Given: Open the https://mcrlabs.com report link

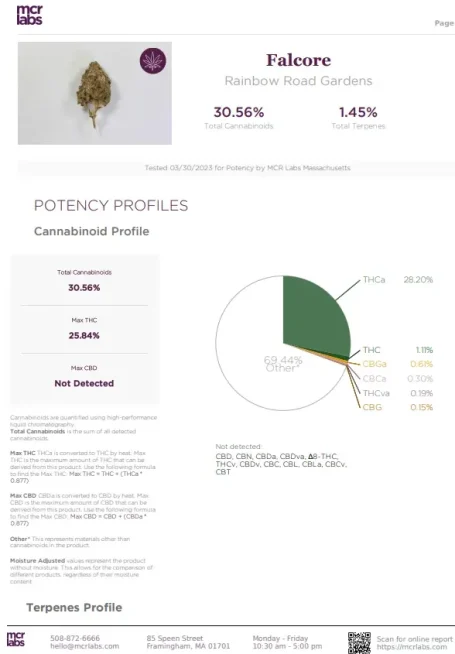Looking at the screenshot, I should tap(412, 646).
